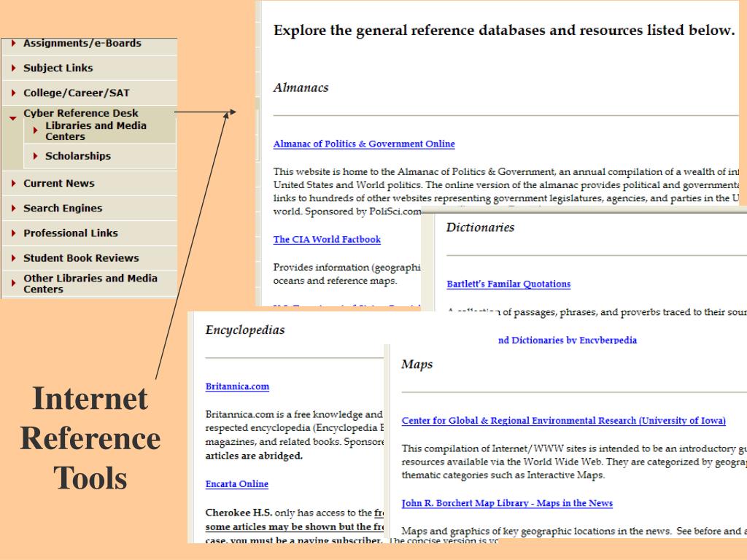Expand the Current News arrow
This screenshot has height=560, width=747.
tap(13, 183)
